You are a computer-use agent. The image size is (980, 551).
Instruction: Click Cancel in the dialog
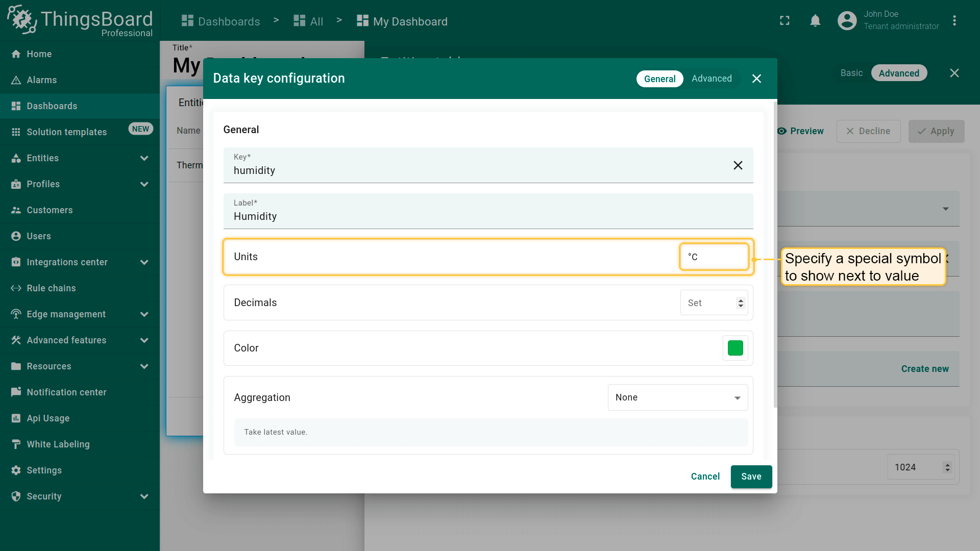(x=705, y=477)
